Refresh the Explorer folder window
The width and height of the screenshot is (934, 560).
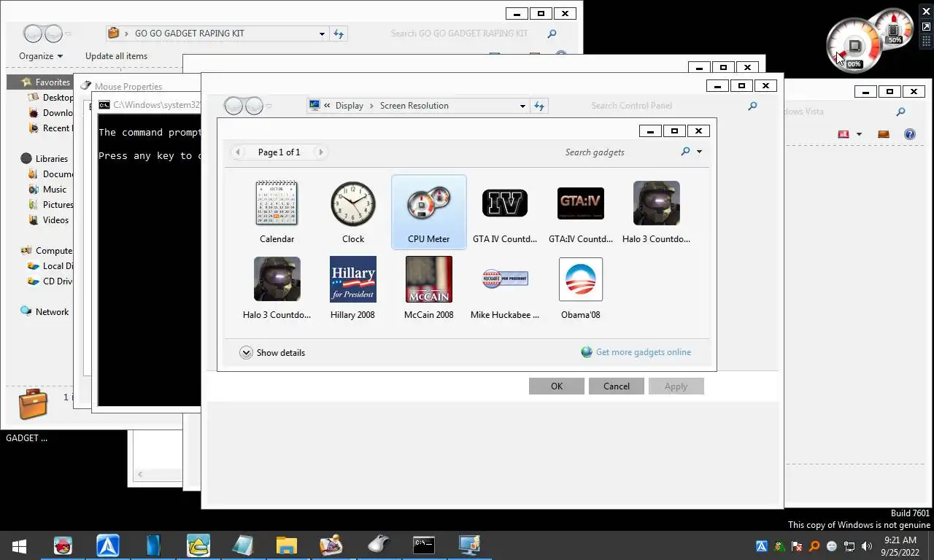tap(339, 34)
